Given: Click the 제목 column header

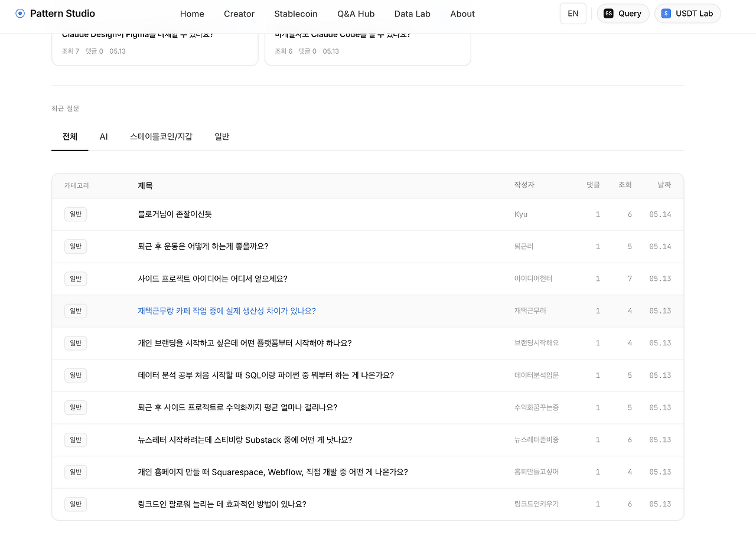Looking at the screenshot, I should pos(145,185).
